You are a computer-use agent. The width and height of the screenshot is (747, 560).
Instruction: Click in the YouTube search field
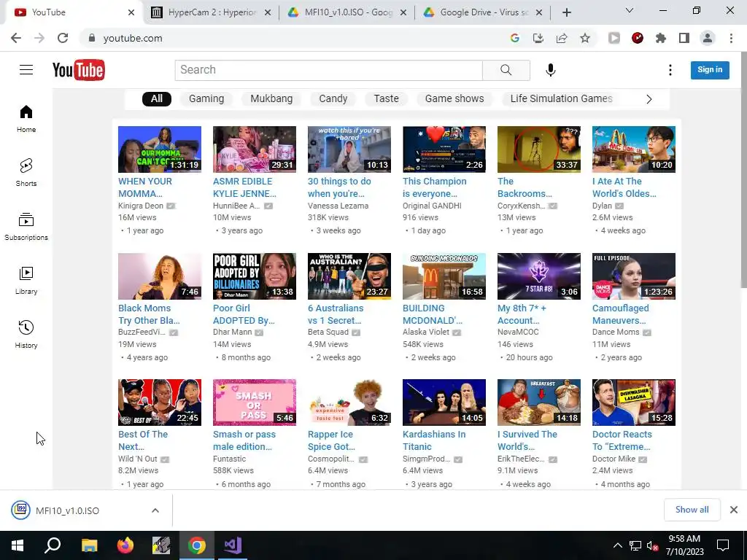329,70
